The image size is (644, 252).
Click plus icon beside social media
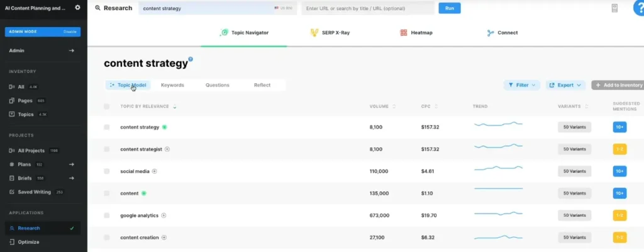click(155, 171)
